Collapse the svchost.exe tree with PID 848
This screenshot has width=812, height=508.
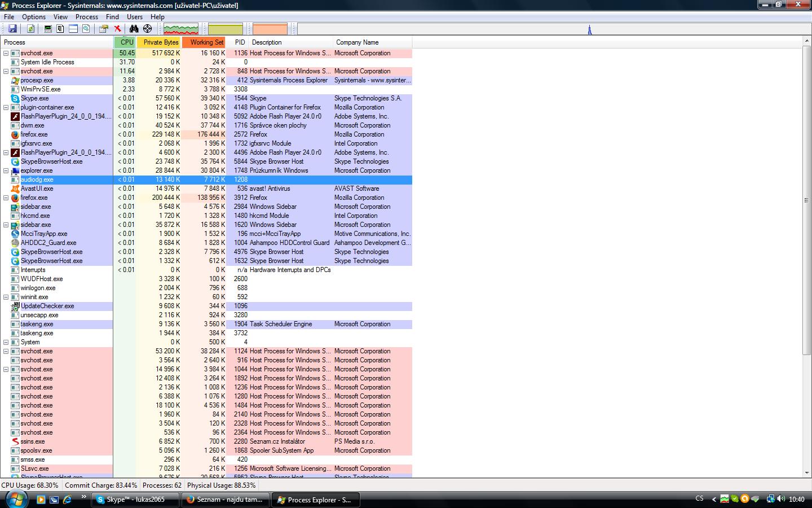[6, 71]
